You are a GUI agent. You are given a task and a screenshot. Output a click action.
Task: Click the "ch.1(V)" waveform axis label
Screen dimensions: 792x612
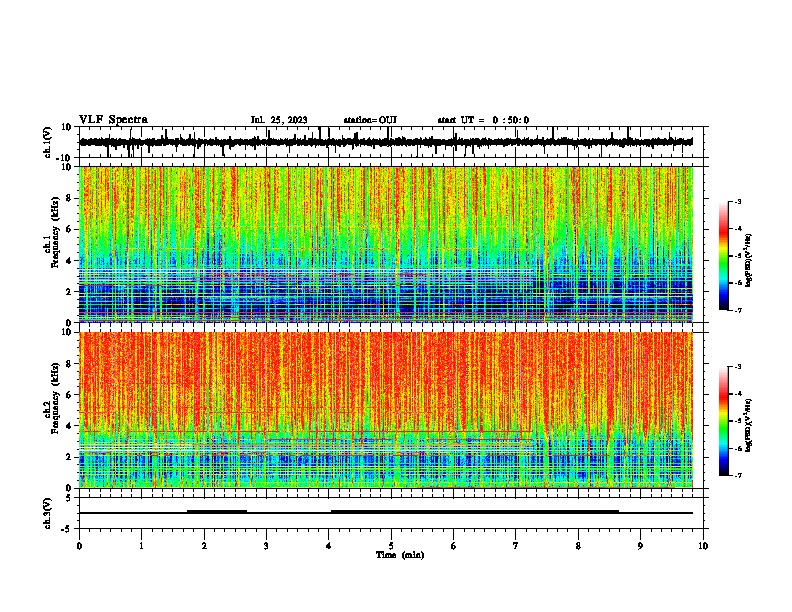click(48, 142)
